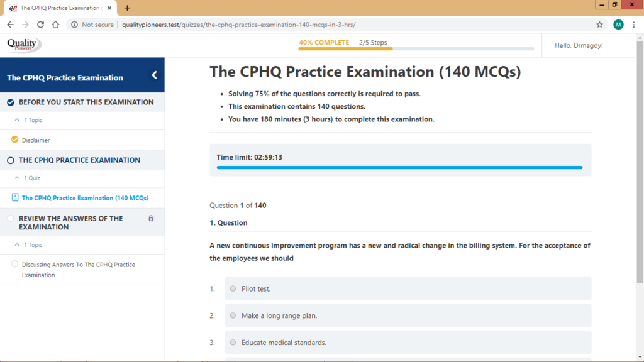The image size is (644, 362).
Task: Open the Hello, Drmagdy greeting link
Action: point(579,45)
